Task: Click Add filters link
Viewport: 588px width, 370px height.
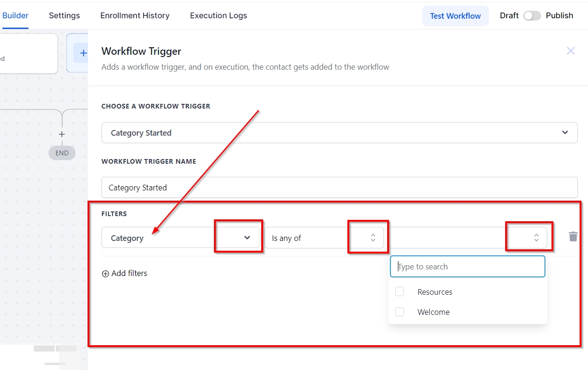Action: click(125, 274)
